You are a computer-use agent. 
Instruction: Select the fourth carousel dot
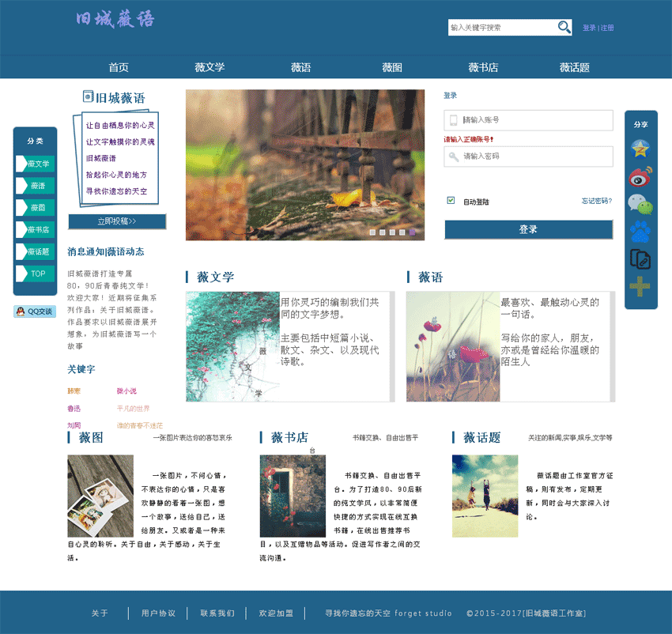tap(402, 232)
